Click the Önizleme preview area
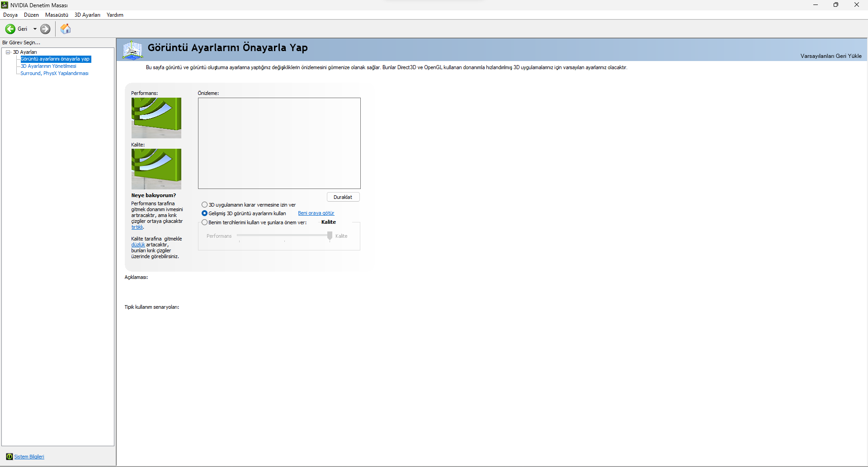 (x=279, y=143)
